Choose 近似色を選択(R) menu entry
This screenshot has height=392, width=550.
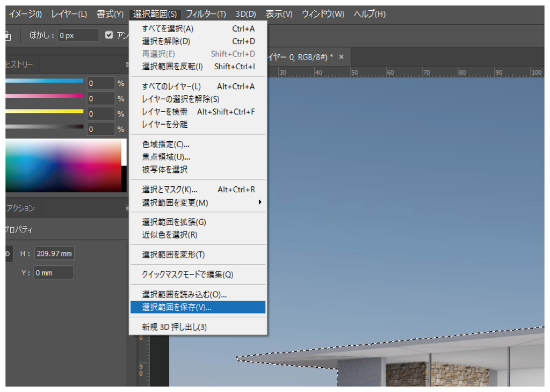click(198, 235)
